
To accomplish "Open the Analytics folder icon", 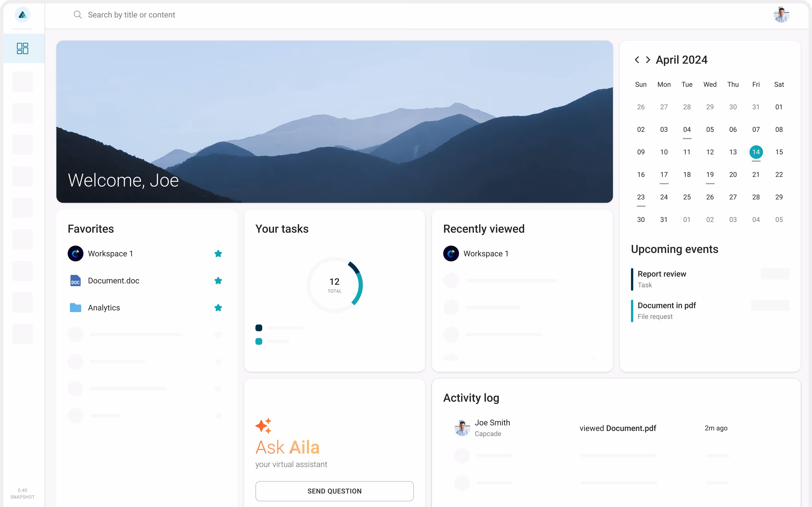I will coord(76,308).
